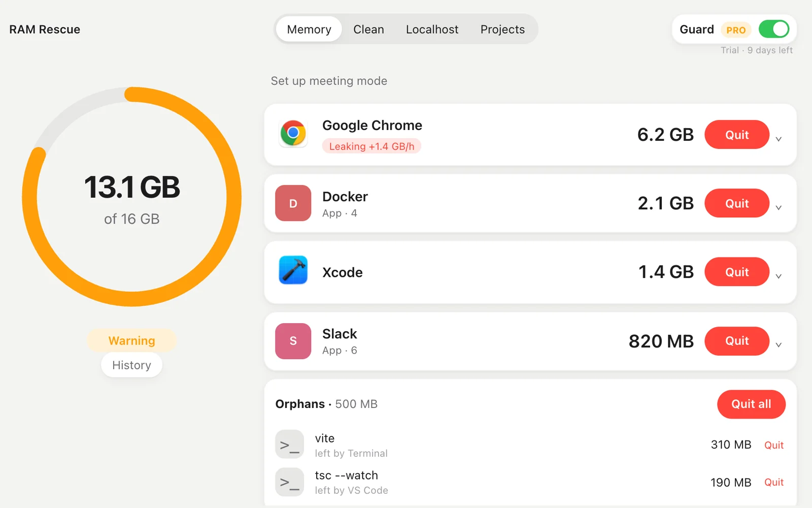Open the Clean tab
Viewport: 812px width, 508px height.
368,29
